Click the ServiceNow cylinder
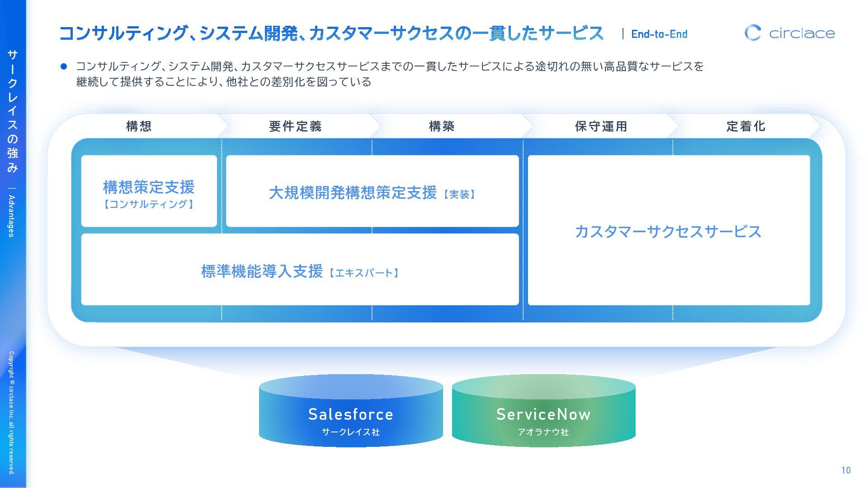This screenshot has width=868, height=488. point(544,411)
